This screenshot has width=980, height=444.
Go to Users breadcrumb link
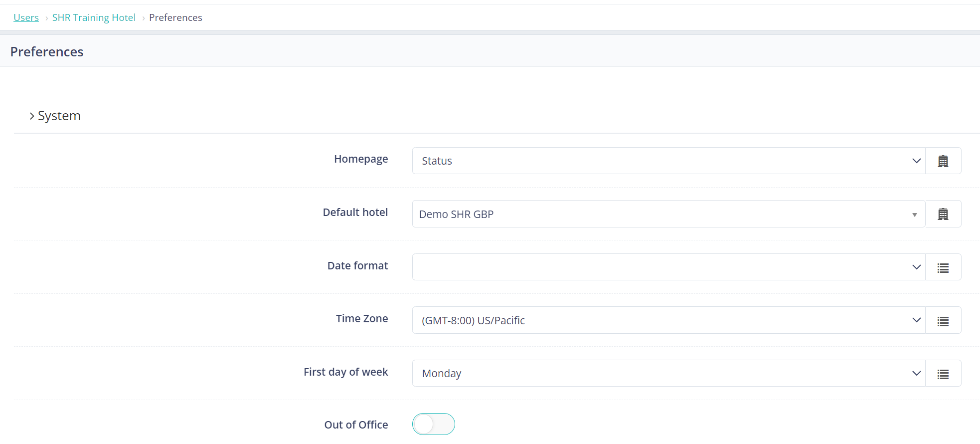[x=26, y=17]
